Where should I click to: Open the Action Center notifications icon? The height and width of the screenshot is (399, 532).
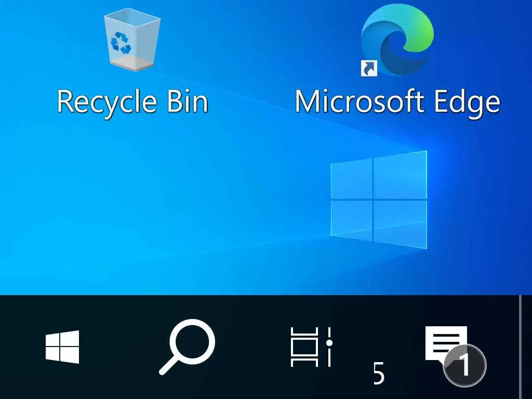pos(455,356)
